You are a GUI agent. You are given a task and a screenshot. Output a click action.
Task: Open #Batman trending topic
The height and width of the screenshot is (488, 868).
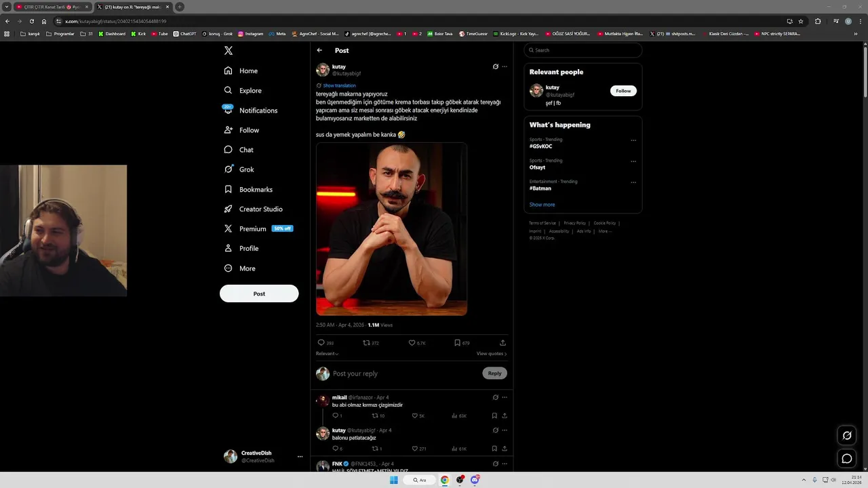tap(540, 188)
